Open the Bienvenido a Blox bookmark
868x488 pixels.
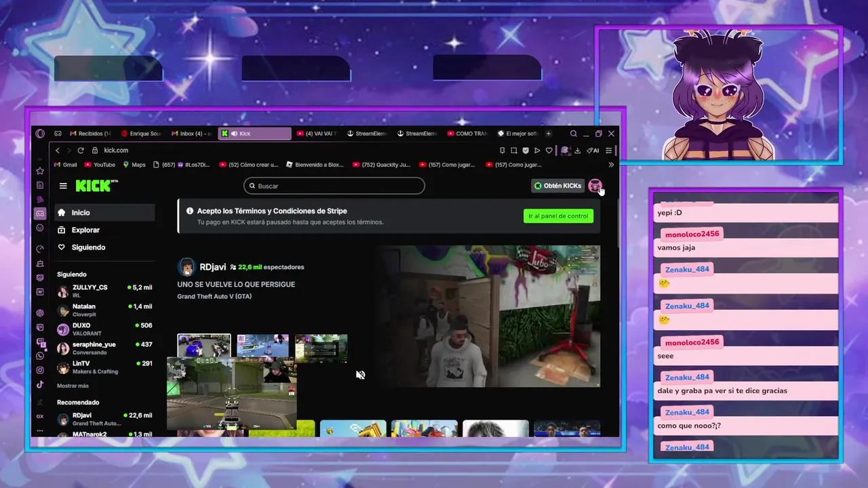tap(315, 165)
